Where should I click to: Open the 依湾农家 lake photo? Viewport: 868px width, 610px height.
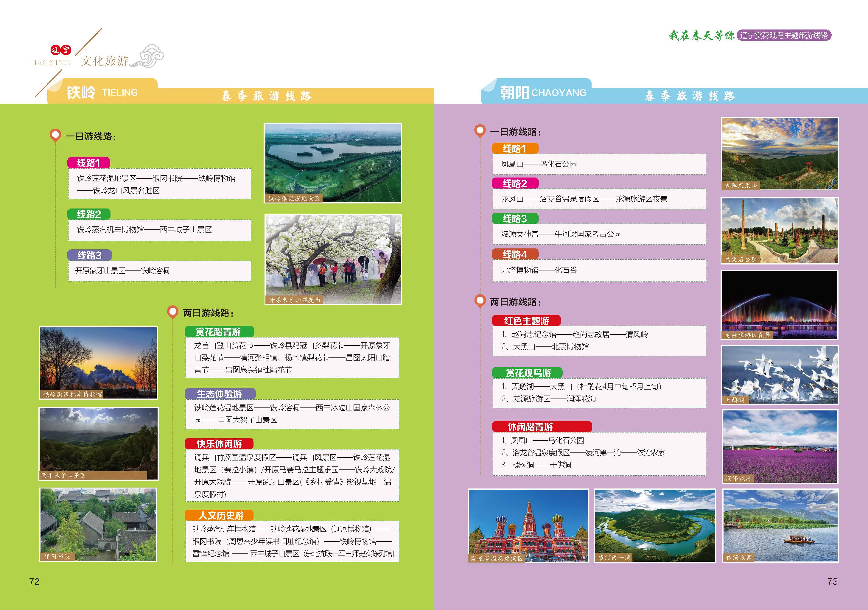(780, 526)
